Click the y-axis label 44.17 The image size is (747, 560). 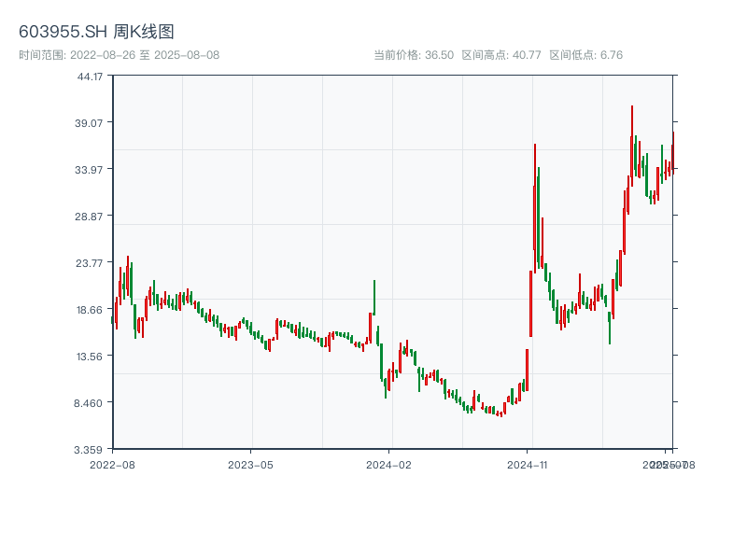90,77
